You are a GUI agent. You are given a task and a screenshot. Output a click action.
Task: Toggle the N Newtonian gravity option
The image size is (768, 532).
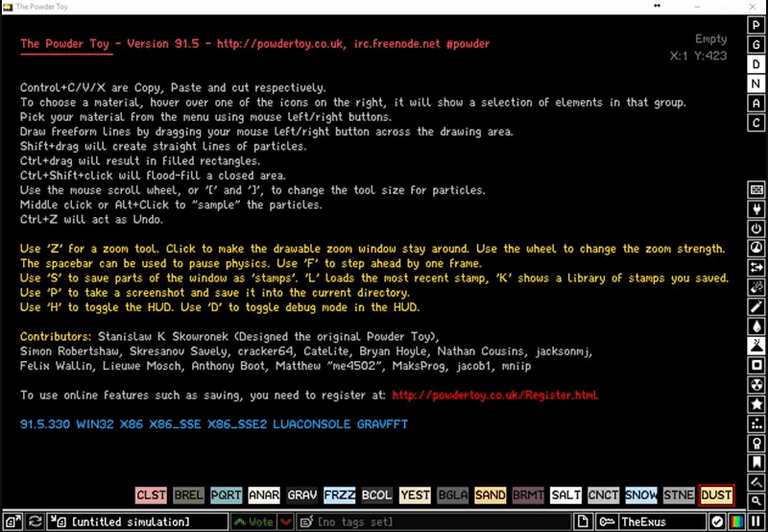point(756,84)
